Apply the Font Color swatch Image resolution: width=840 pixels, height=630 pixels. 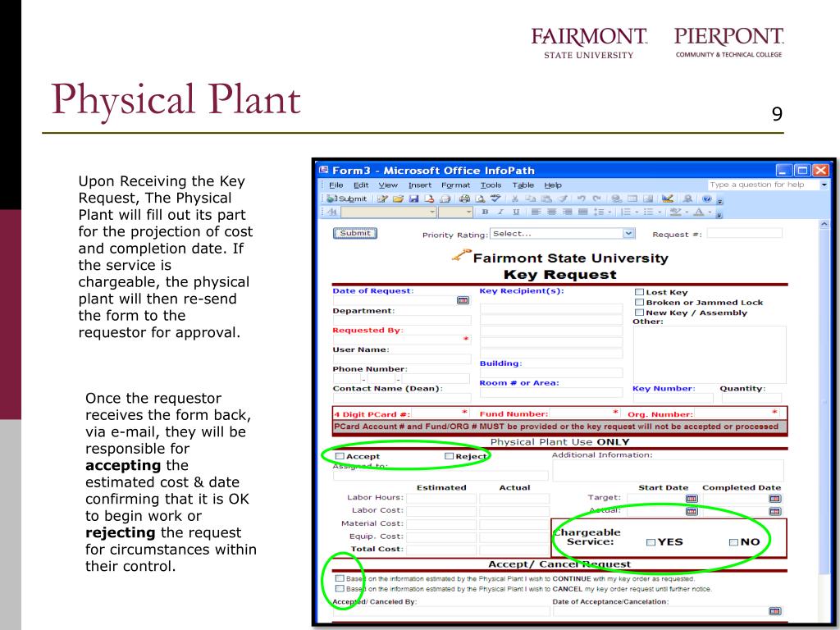pyautogui.click(x=699, y=212)
